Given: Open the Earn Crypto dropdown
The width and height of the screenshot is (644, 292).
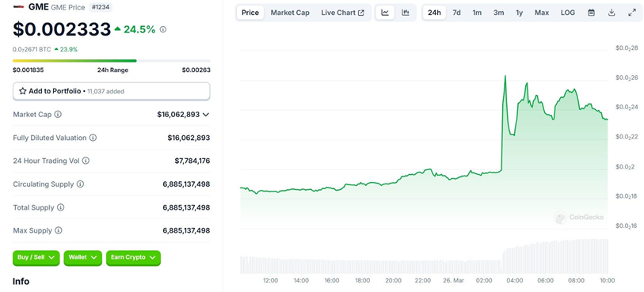Looking at the screenshot, I should coord(133,257).
